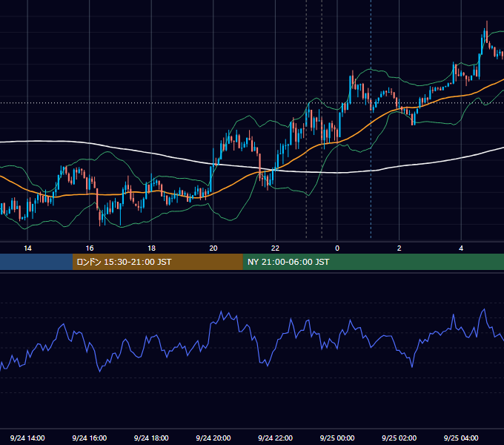This screenshot has width=504, height=445.
Task: Click the 9/24 14:00 time label
Action: point(27,438)
